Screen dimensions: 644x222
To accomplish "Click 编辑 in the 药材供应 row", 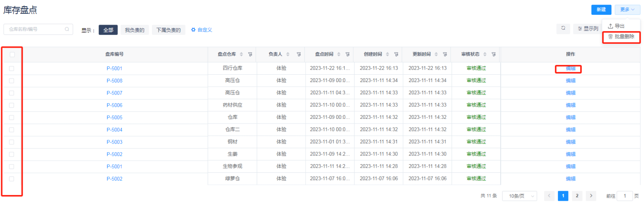I will point(570,105).
